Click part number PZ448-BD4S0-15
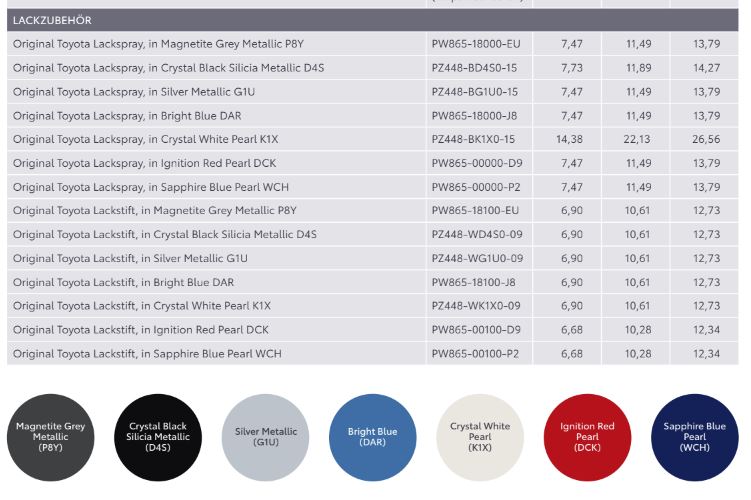Screen dimensions: 751x500 [475, 68]
